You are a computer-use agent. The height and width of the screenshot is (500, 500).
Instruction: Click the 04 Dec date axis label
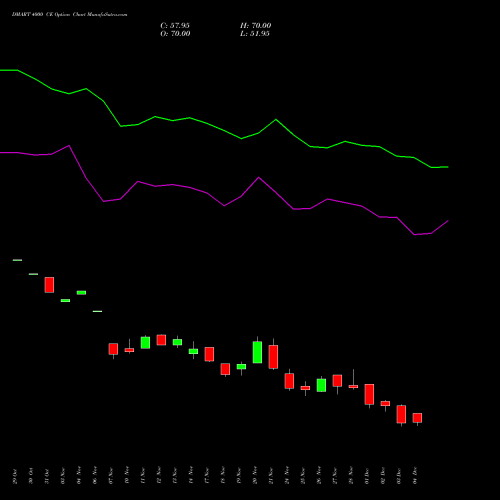[x=415, y=476]
